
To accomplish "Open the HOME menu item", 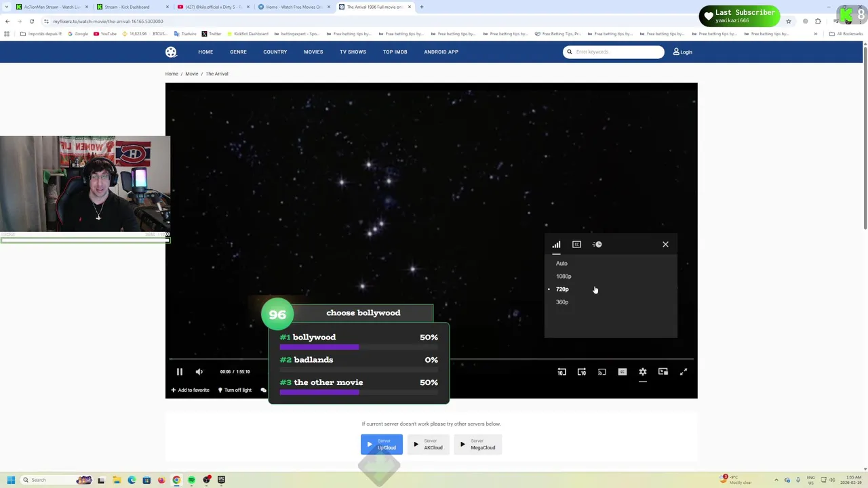I will click(x=205, y=52).
